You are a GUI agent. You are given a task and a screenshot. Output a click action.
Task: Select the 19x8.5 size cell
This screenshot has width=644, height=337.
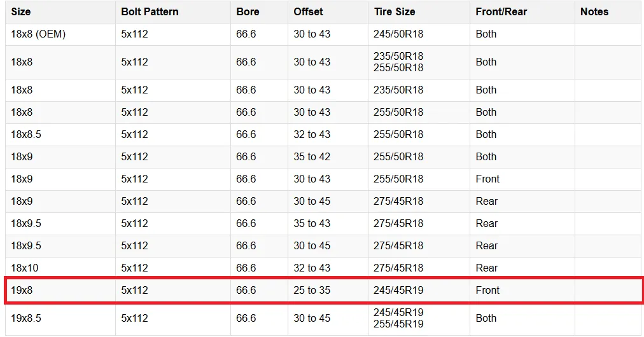(x=26, y=319)
